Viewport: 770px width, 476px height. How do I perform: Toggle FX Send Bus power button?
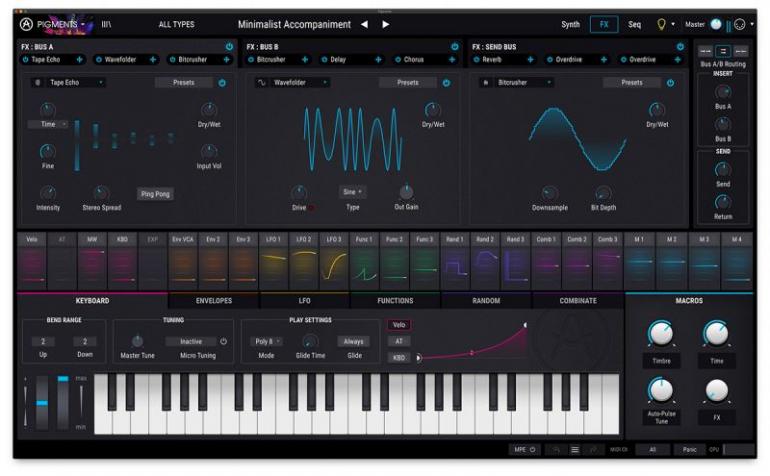pyautogui.click(x=680, y=47)
